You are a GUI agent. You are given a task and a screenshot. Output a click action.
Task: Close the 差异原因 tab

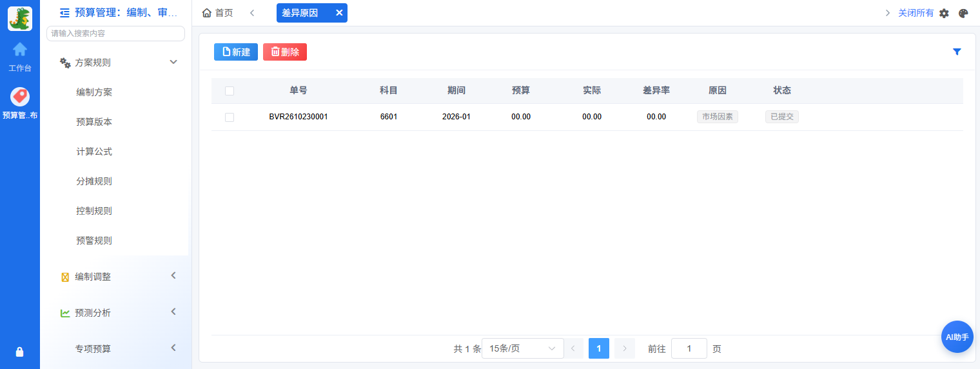pos(339,13)
